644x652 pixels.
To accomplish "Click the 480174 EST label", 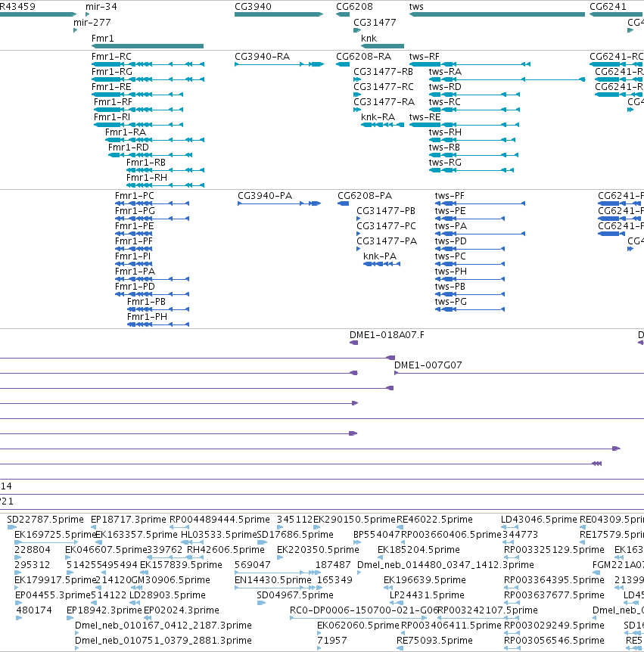I will 34,610.
